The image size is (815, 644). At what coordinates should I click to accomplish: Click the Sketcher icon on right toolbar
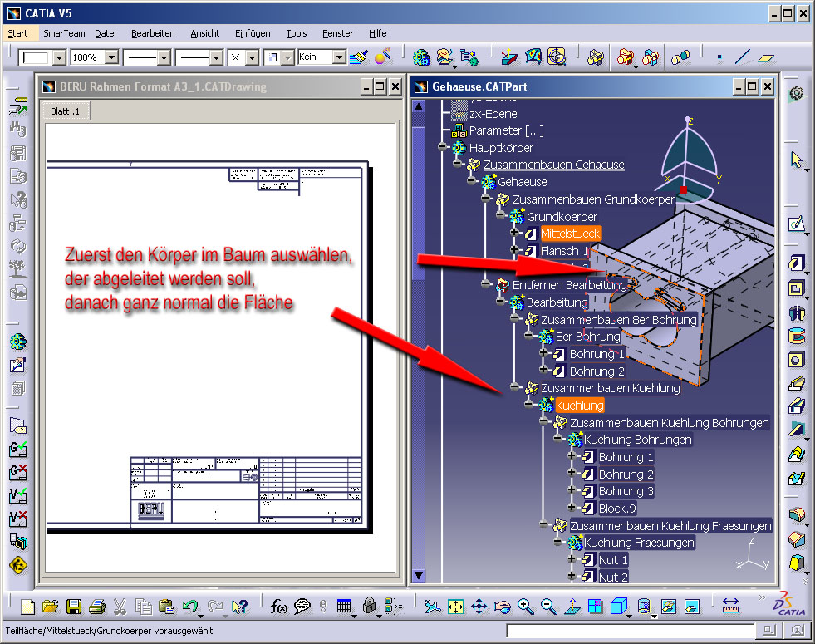coord(796,224)
